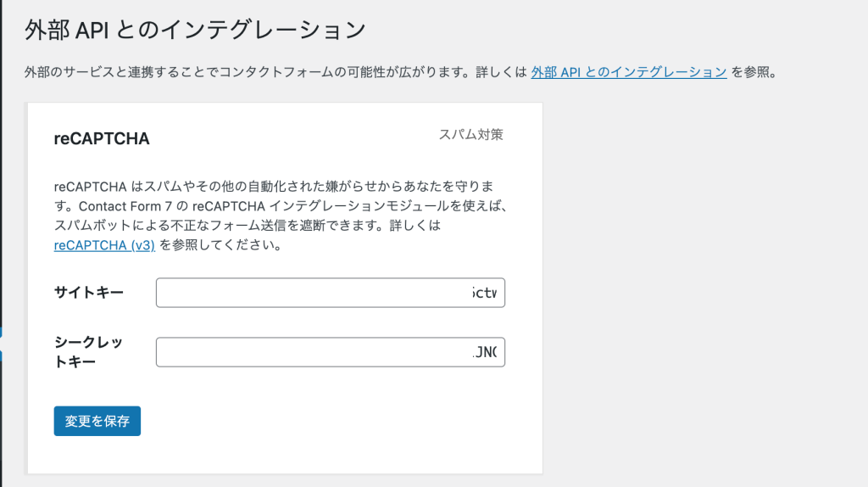Image resolution: width=868 pixels, height=487 pixels.
Task: Click the を参照してください。 text in the card
Action: [221, 245]
